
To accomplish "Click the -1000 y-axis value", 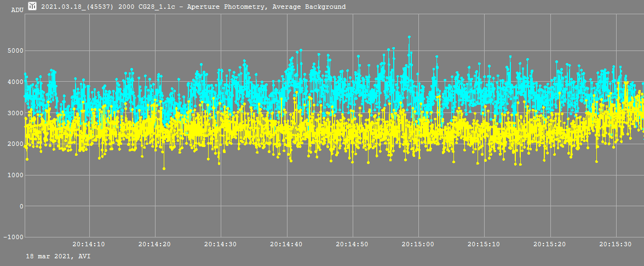I will pos(13,237).
